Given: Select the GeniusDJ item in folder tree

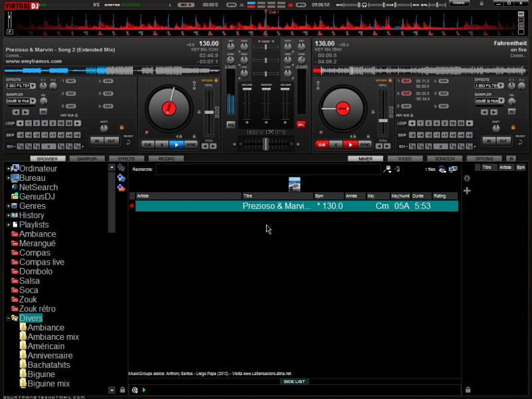Looking at the screenshot, I should tap(38, 197).
